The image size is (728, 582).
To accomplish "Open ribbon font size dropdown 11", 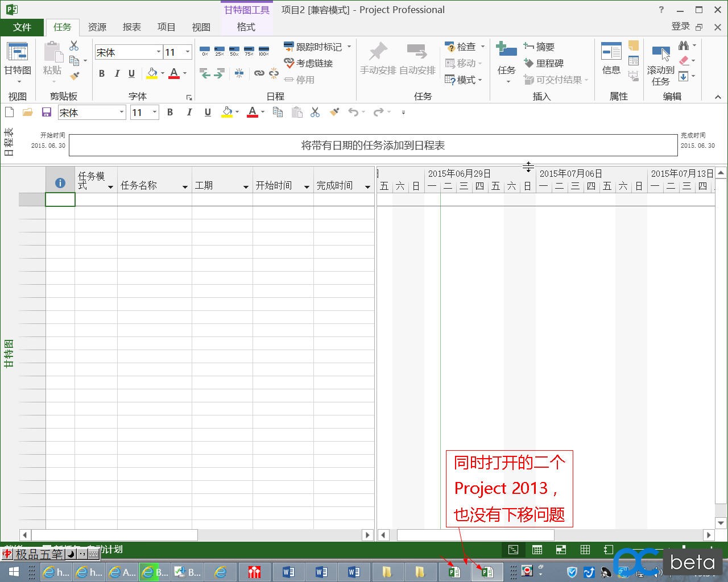I will tap(187, 52).
